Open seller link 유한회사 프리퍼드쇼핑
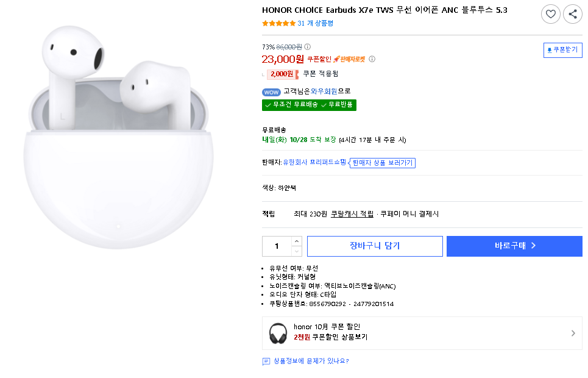This screenshot has width=588, height=378. [x=314, y=162]
